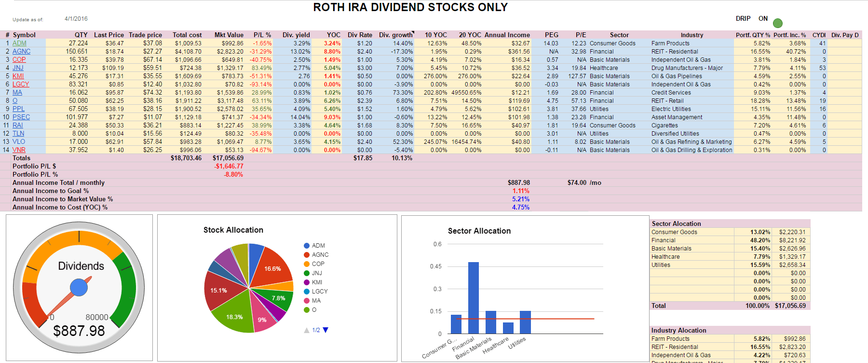The image size is (868, 363).
Task: Select the Industry column header
Action: click(x=692, y=35)
